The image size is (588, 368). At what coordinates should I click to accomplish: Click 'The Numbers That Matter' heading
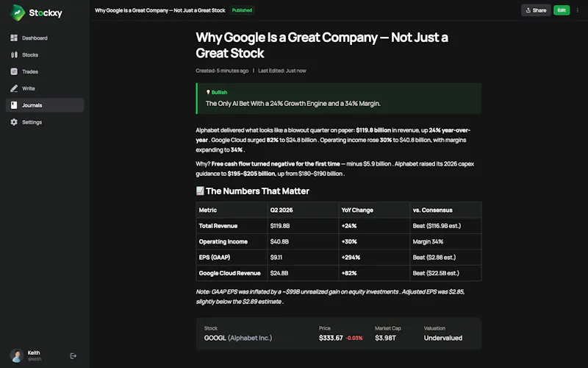pos(257,191)
